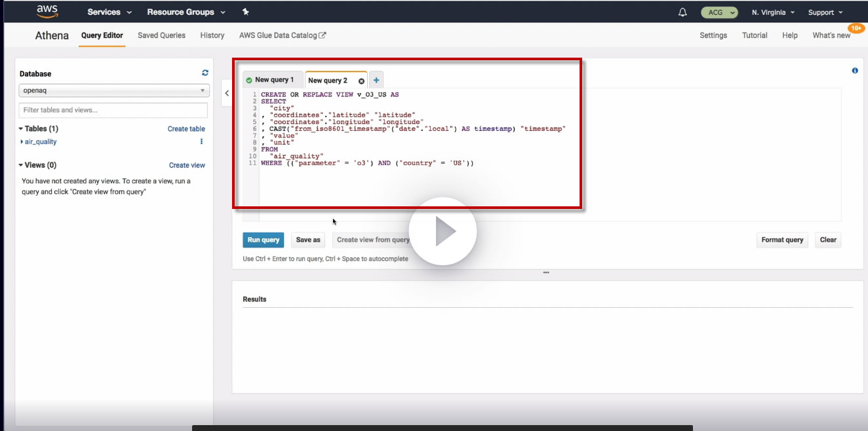This screenshot has width=868, height=431.
Task: Click the Athena service title
Action: click(52, 35)
